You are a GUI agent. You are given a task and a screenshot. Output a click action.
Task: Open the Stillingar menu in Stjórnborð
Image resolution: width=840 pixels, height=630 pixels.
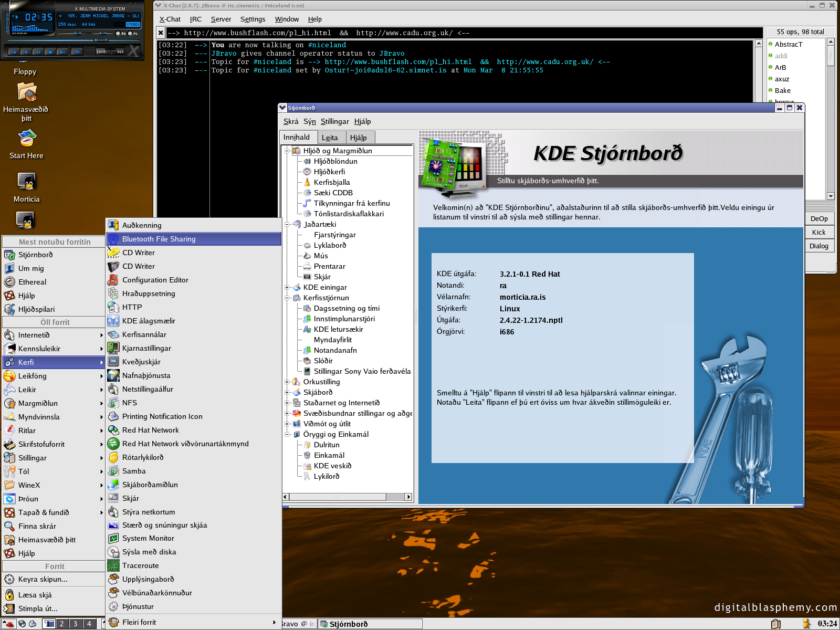[334, 121]
